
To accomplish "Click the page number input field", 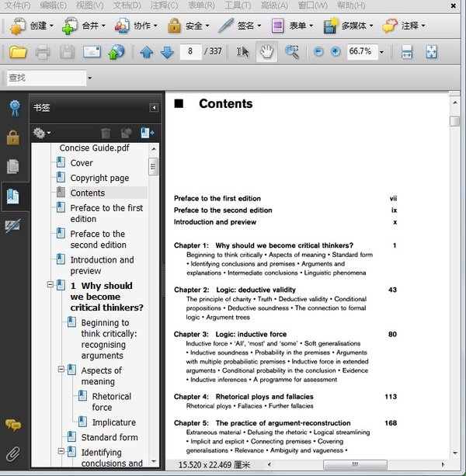I will pyautogui.click(x=190, y=52).
